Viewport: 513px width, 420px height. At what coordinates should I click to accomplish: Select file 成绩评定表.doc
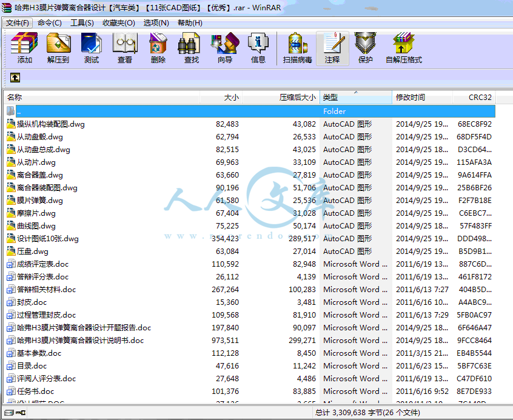tap(250, 264)
